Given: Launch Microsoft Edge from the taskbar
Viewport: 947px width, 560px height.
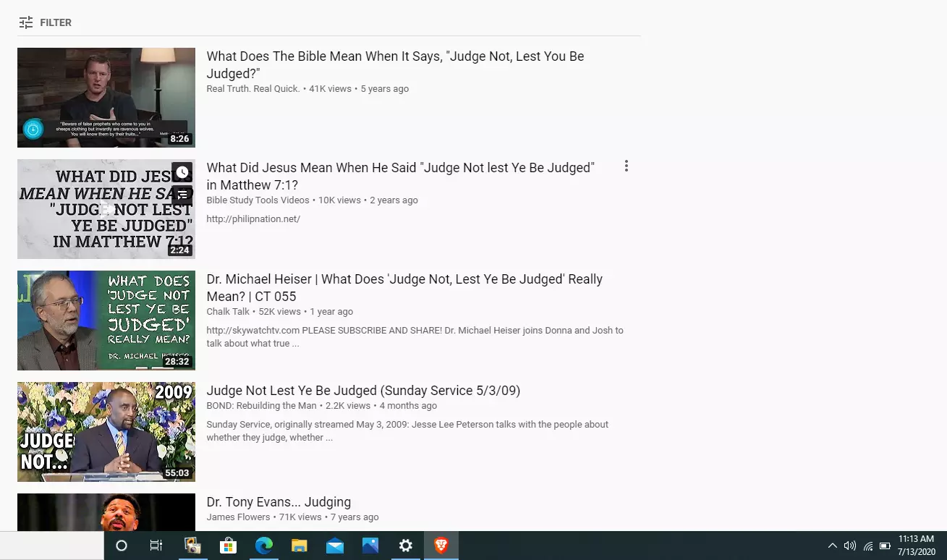Looking at the screenshot, I should [263, 546].
